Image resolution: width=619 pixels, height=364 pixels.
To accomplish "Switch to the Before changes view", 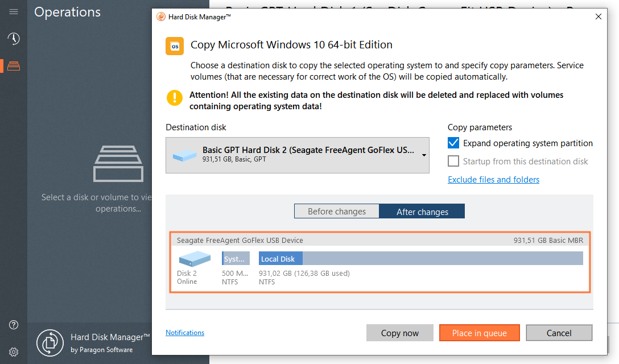I will pos(336,210).
